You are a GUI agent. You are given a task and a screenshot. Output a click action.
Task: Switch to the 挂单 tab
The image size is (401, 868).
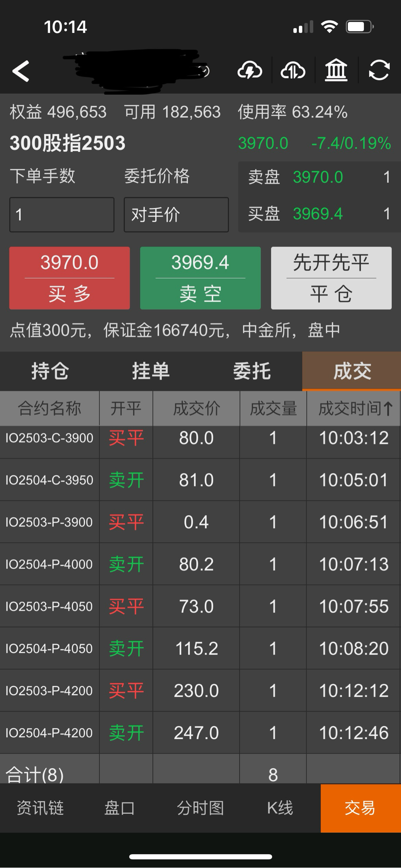tap(151, 371)
